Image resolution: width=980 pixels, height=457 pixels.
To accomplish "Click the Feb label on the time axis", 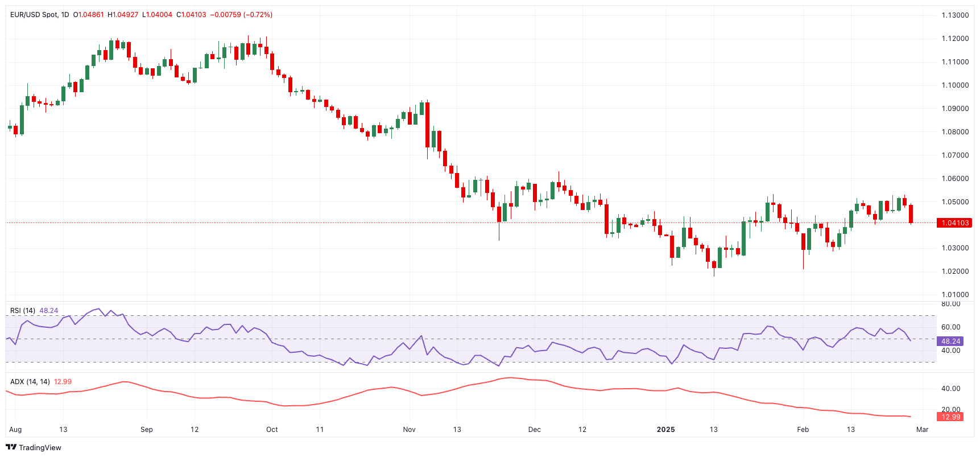I will (x=803, y=430).
